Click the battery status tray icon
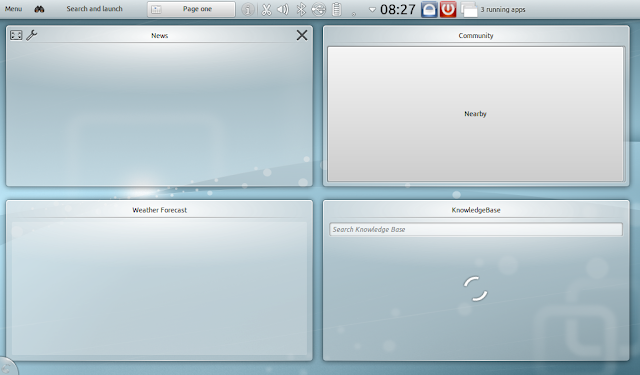This screenshot has height=375, width=640. coord(336,9)
